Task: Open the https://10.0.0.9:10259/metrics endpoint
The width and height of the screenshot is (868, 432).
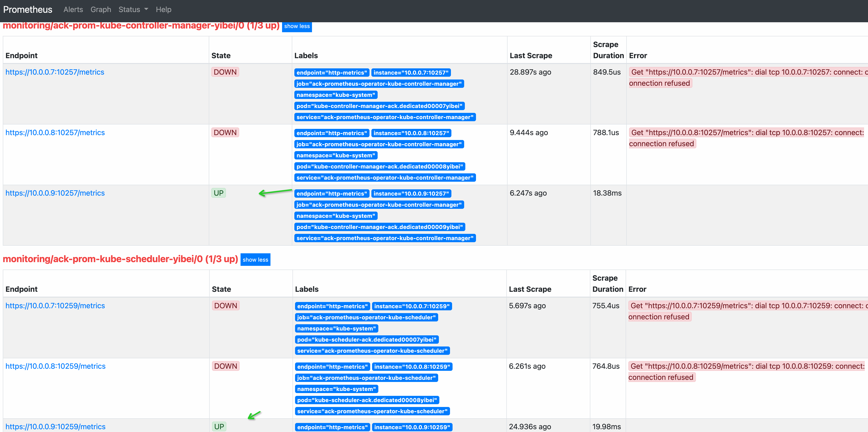Action: (55, 427)
